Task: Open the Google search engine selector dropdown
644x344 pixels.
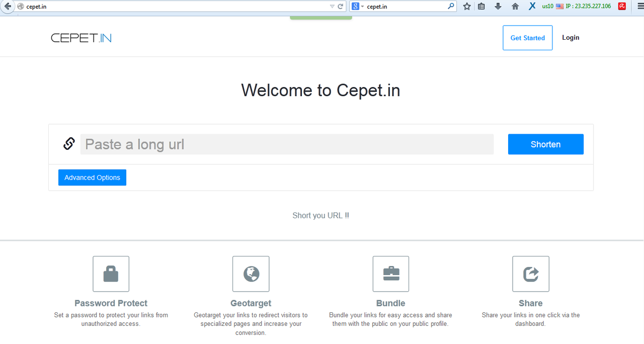Action: click(x=358, y=7)
